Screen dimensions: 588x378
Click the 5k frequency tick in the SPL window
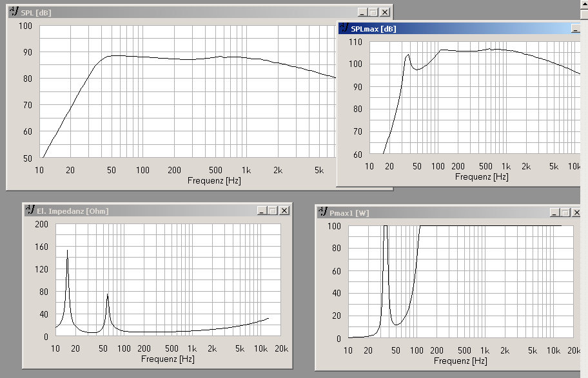pos(318,171)
